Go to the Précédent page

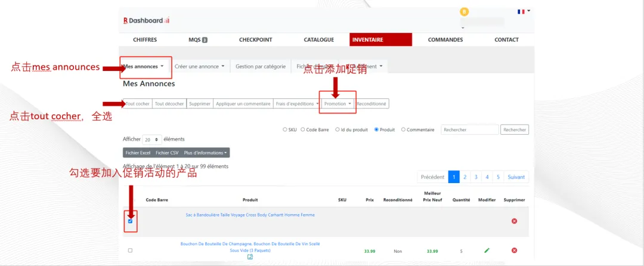tap(432, 177)
